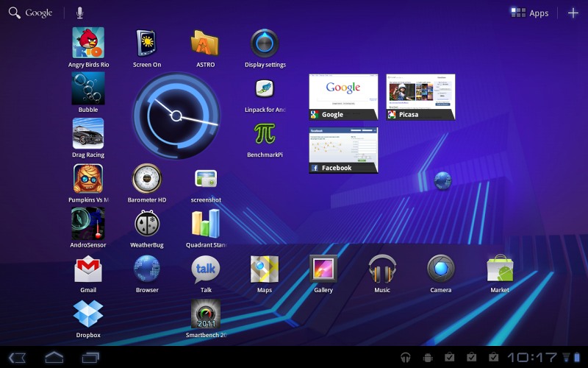This screenshot has height=368, width=588.
Task: Open headphones notification in status bar
Action: coord(406,358)
